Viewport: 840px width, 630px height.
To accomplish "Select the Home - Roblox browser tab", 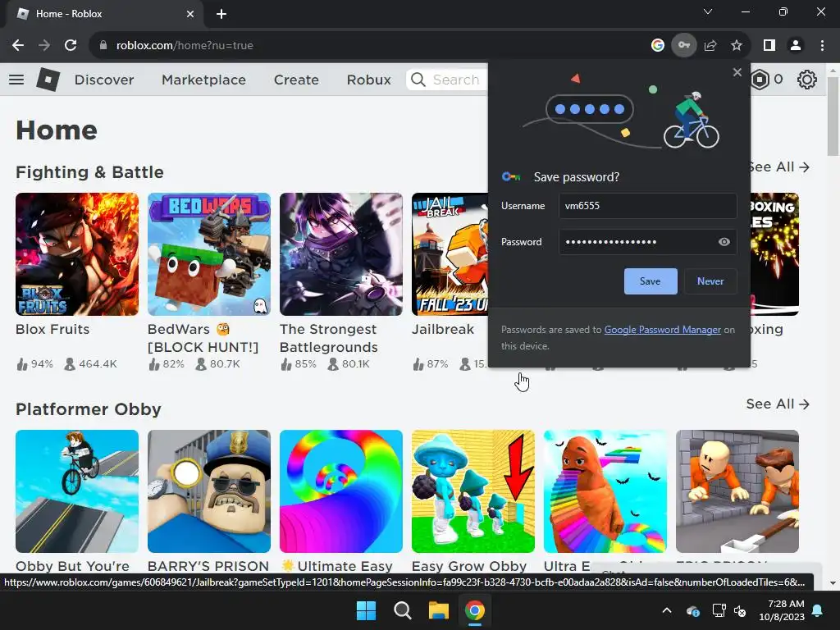I will (x=104, y=14).
